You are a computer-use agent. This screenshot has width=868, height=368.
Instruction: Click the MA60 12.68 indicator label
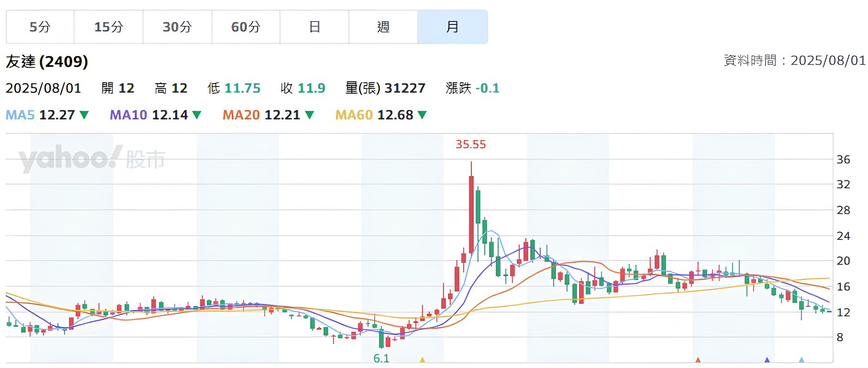tap(374, 115)
